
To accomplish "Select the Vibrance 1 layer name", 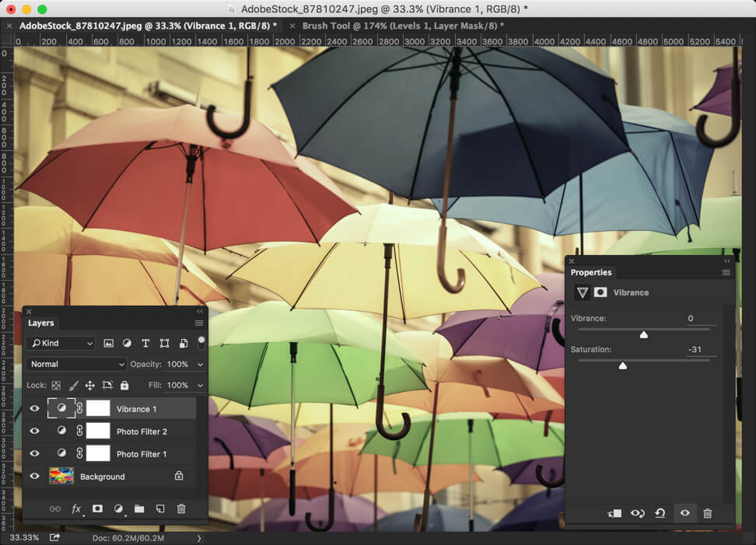I will [x=136, y=409].
